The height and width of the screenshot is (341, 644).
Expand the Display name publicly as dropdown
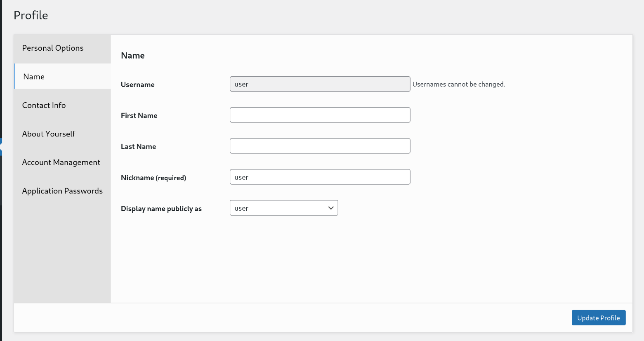point(284,208)
